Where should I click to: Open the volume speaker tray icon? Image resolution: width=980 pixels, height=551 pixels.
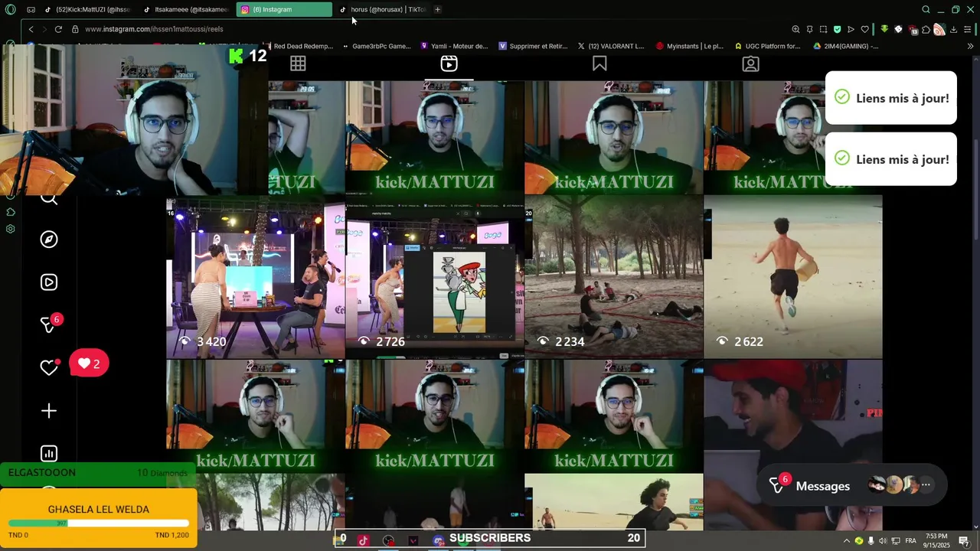(x=883, y=540)
